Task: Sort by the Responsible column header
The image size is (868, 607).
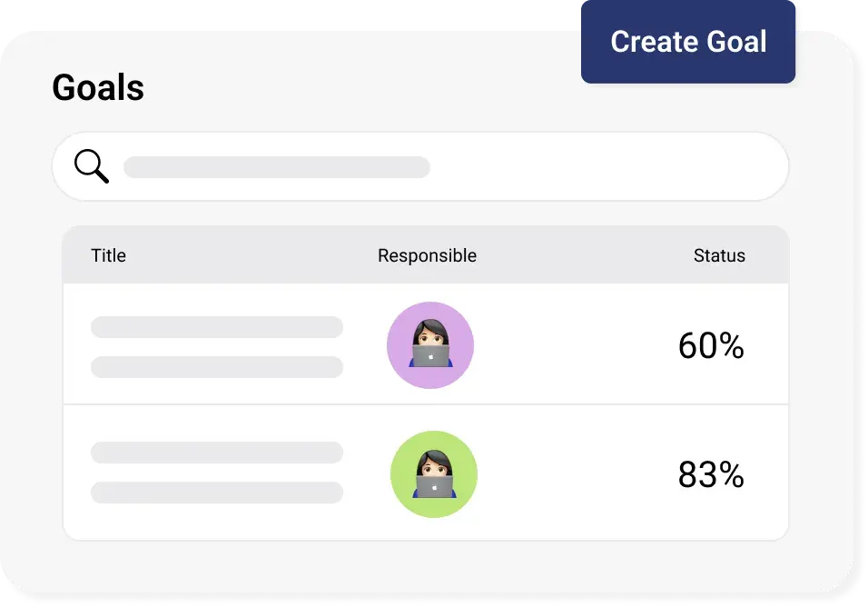Action: click(427, 255)
